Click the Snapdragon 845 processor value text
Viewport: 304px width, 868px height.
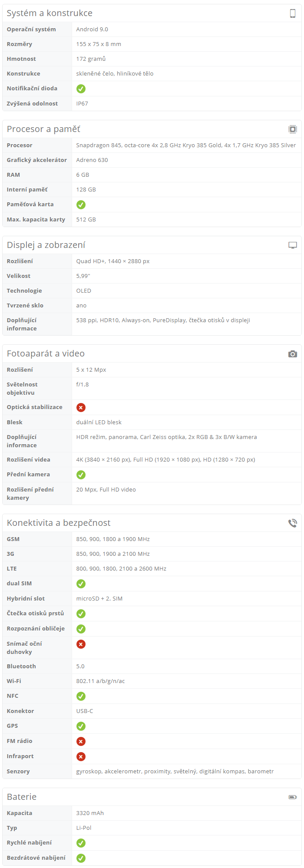[186, 145]
